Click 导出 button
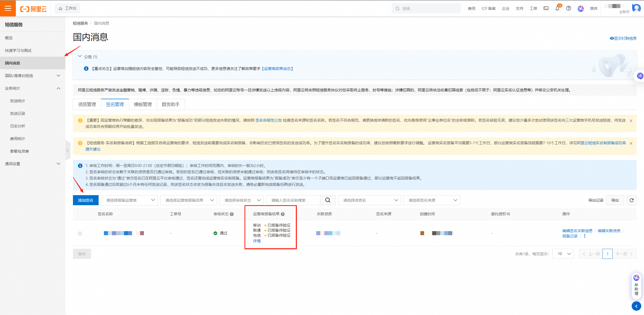This screenshot has width=644, height=315. pyautogui.click(x=615, y=200)
